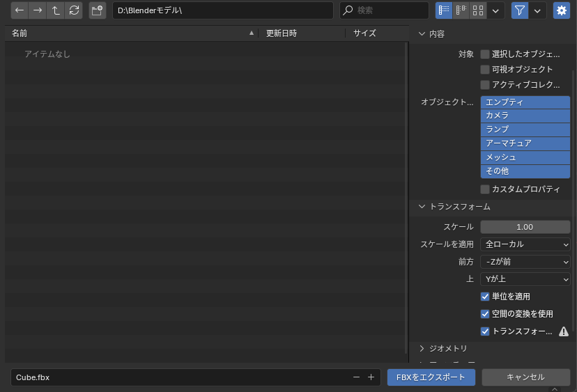The image size is (577, 392).
Task: Enable カスタムプロパティ checkbox
Action: point(485,189)
